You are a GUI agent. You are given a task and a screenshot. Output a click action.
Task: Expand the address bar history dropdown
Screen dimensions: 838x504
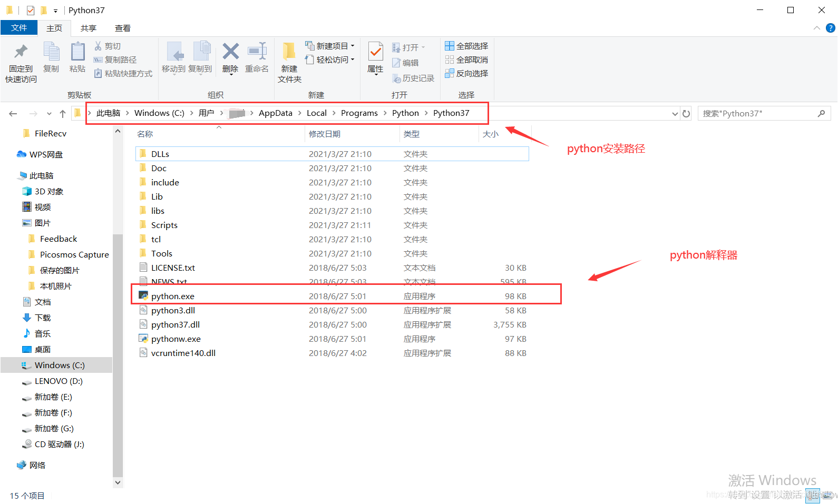675,114
